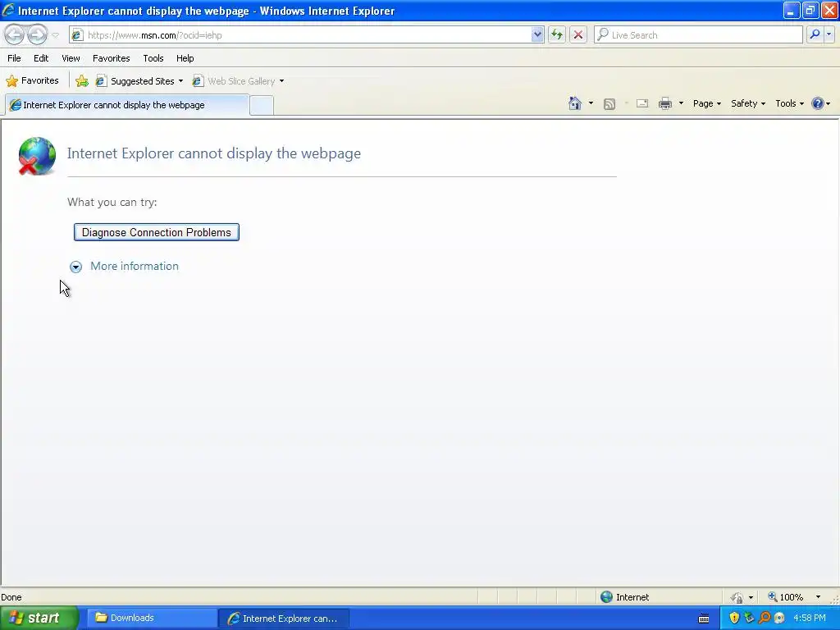
Task: Open the Page command bar menu
Action: tap(706, 103)
